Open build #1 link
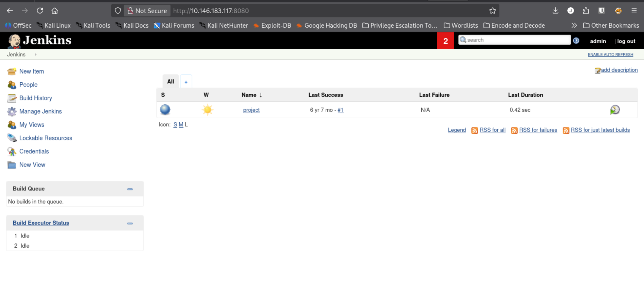 pos(340,110)
